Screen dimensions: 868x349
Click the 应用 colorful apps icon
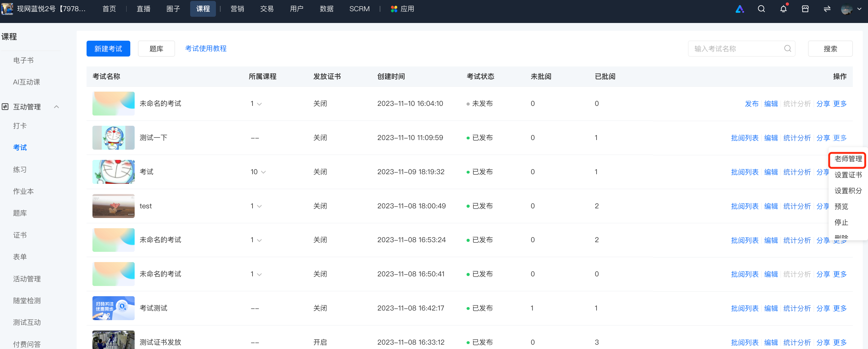[394, 9]
